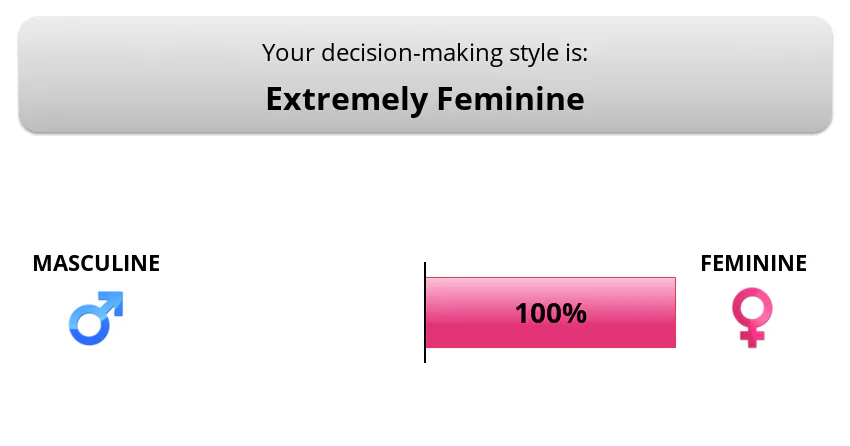Select the MASCULINE label
Image resolution: width=850 pixels, height=446 pixels.
(96, 263)
